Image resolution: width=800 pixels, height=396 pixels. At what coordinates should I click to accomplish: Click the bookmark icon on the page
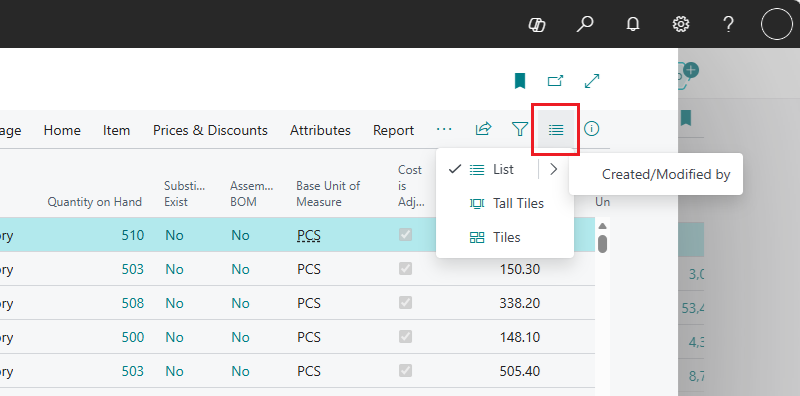pos(520,81)
